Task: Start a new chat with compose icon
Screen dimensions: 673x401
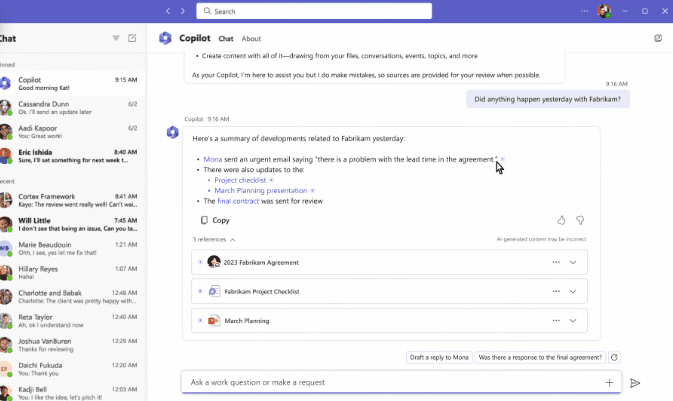Action: (x=132, y=38)
